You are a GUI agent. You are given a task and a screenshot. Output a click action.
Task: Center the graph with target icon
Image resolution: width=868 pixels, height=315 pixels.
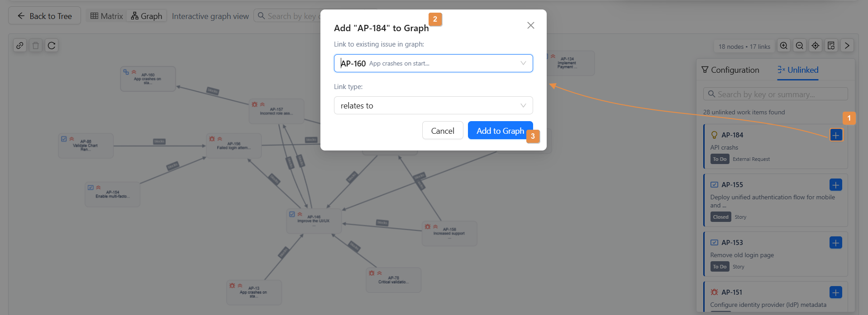816,46
